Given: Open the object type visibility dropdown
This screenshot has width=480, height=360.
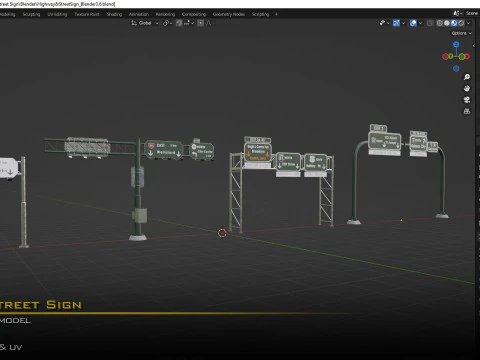Looking at the screenshot, I should tap(384, 23).
